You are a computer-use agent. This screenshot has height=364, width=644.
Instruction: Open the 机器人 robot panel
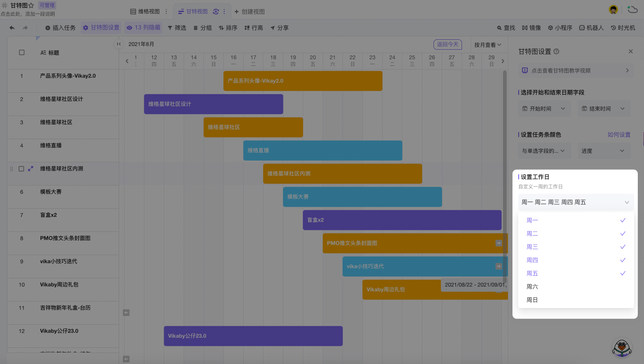tap(591, 28)
